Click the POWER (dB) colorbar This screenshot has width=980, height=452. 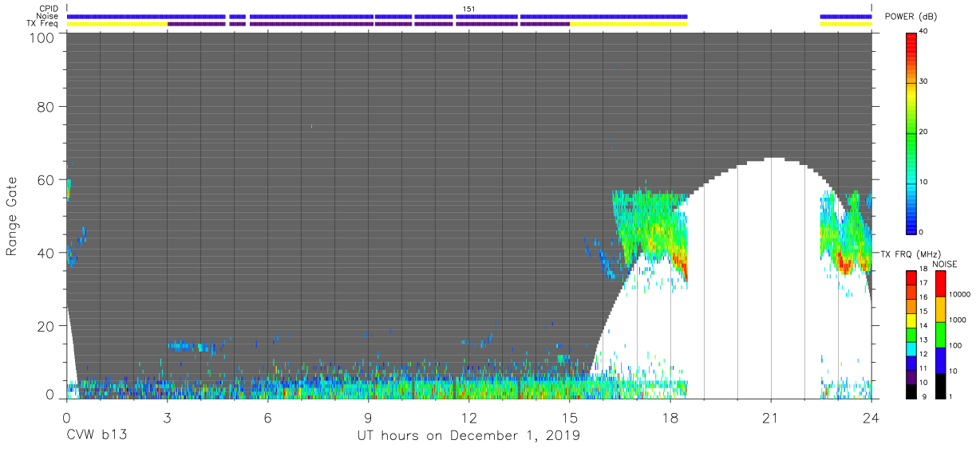coord(912,132)
